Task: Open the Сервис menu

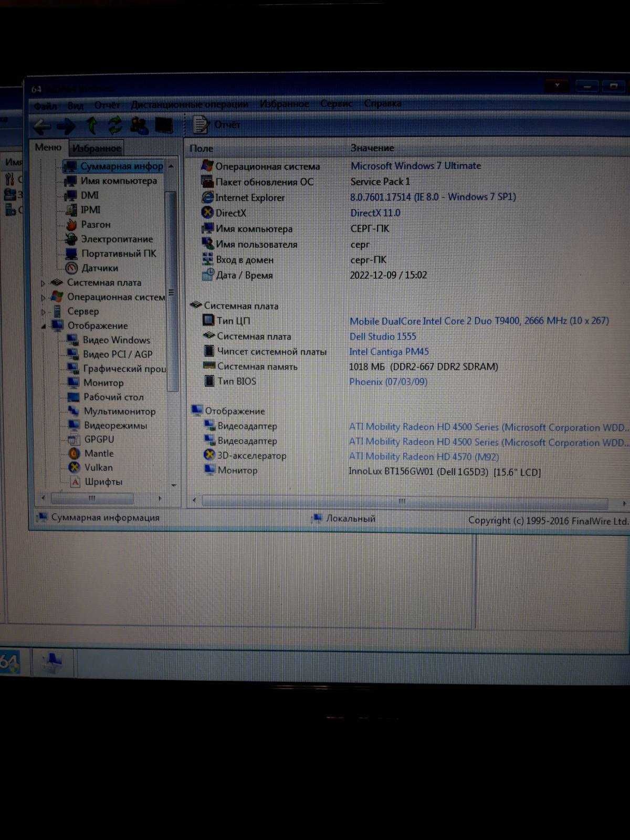Action: (337, 104)
